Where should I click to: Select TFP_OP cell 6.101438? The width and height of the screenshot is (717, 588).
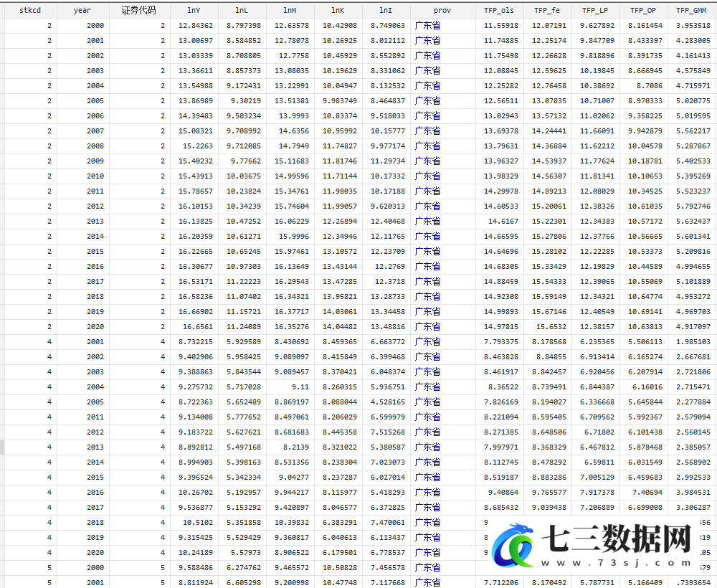(643, 432)
